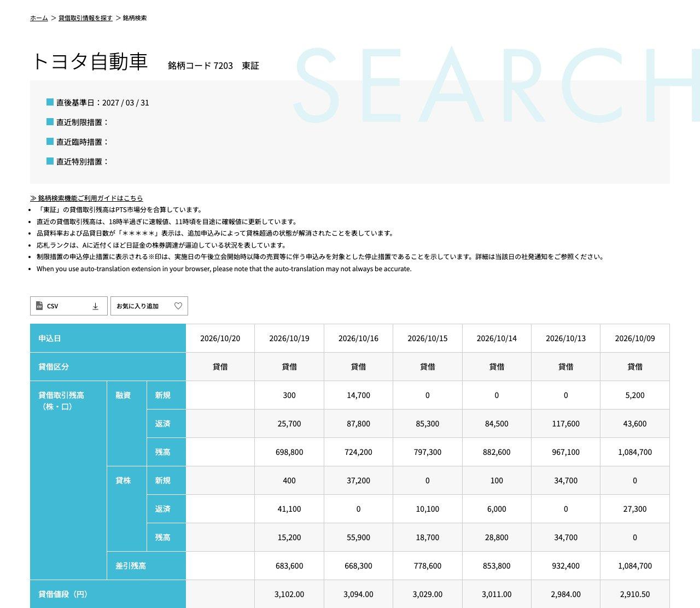Click the heart favorite icon
The image size is (700, 608).
[x=178, y=306]
